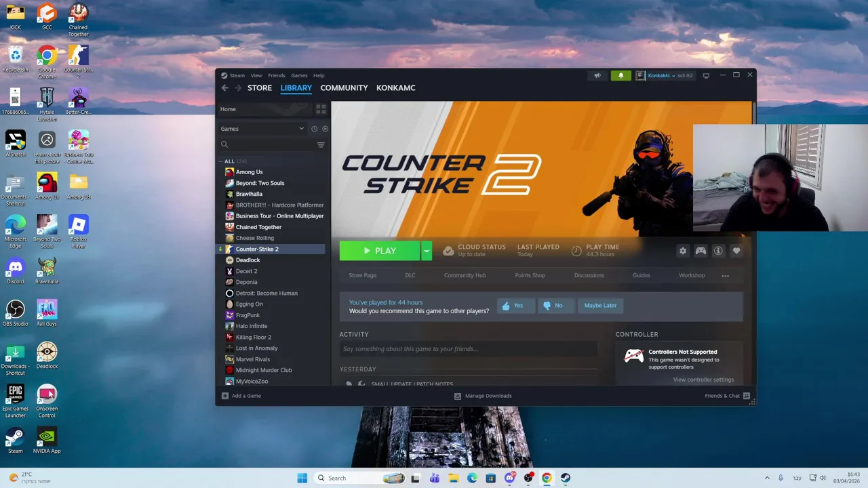Open Counter-Strike 2 settings gear
Viewport: 868px width, 488px height.
point(683,251)
